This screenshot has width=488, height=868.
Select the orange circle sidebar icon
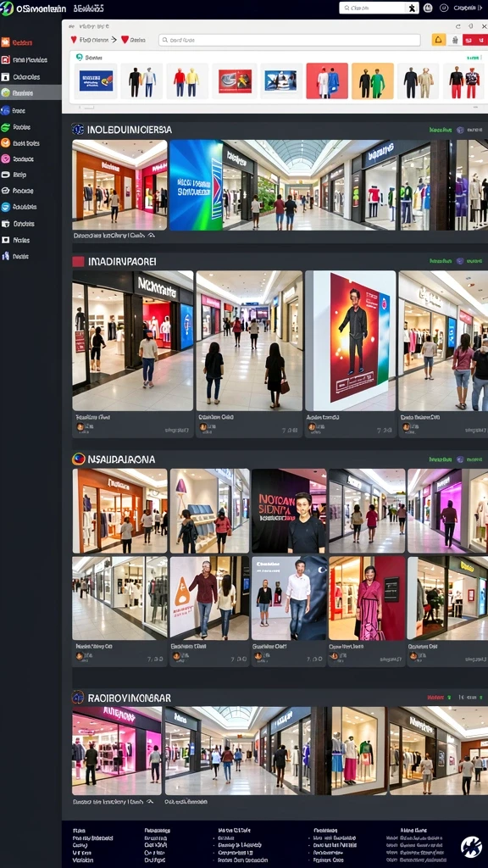coord(6,142)
